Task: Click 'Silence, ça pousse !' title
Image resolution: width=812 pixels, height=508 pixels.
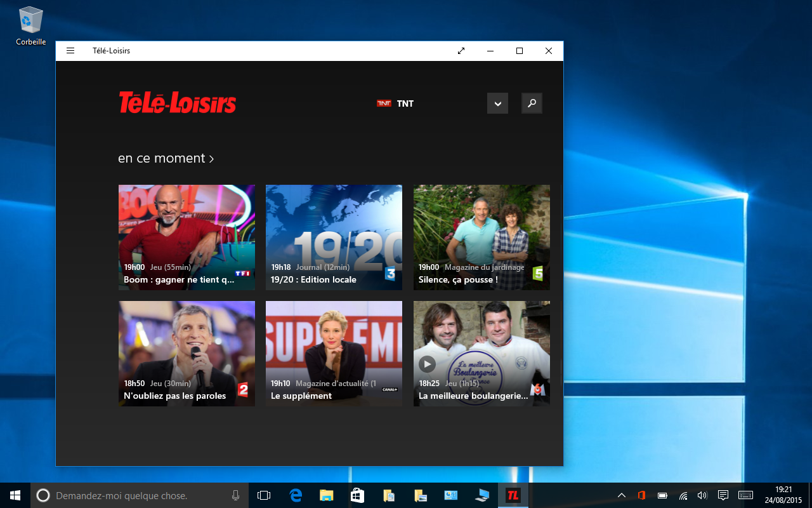Action: [x=458, y=279]
